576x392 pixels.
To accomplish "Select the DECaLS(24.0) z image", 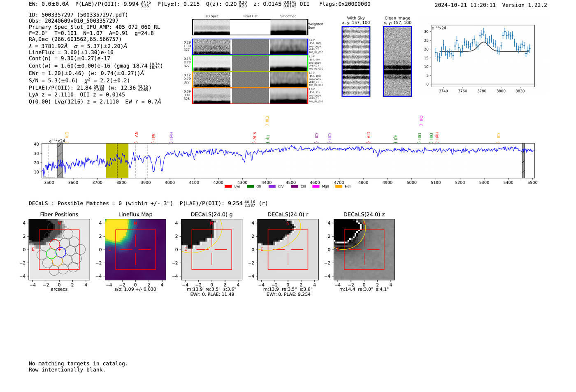I will point(364,250).
